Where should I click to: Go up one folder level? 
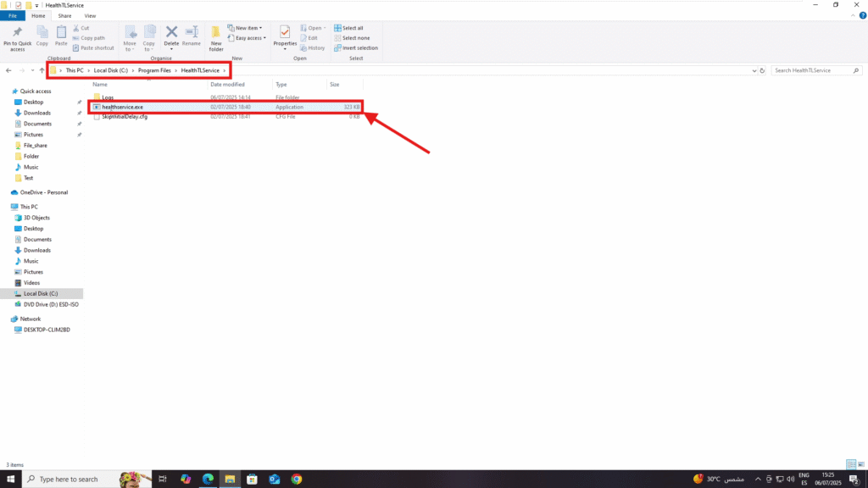pos(42,70)
